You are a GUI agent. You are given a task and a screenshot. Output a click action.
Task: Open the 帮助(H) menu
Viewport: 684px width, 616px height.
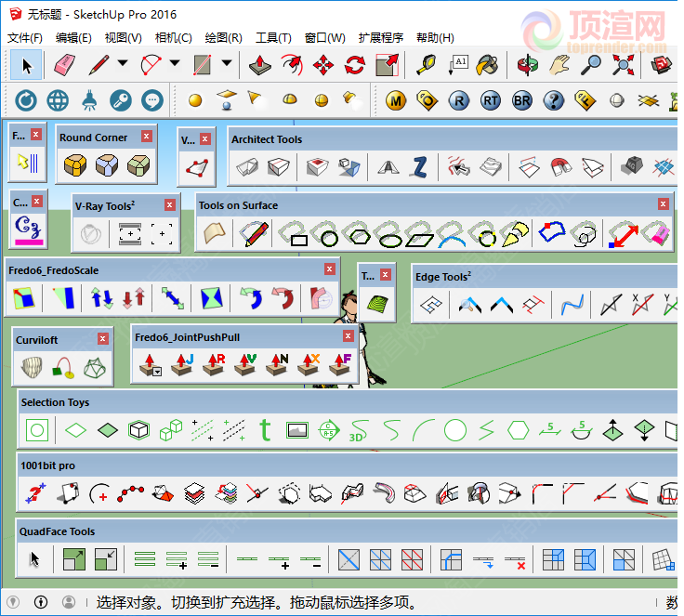pyautogui.click(x=435, y=38)
